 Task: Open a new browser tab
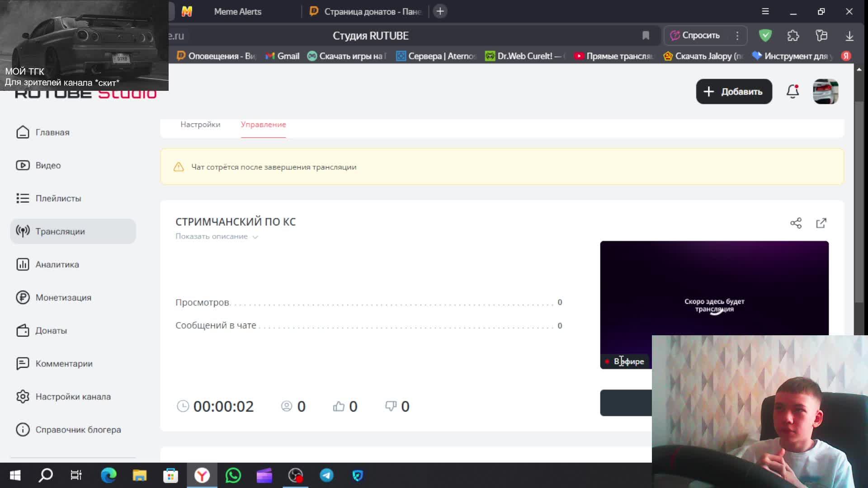440,11
